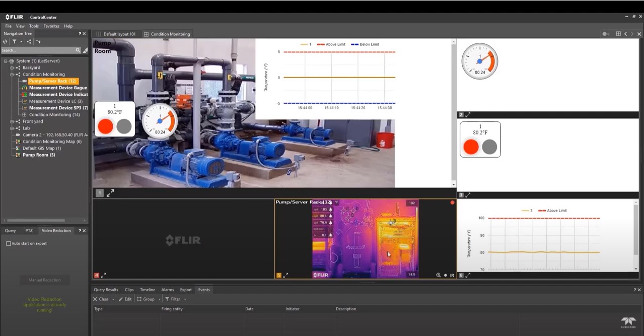
Task: Click the Manual Redaction button
Action: tap(44, 280)
